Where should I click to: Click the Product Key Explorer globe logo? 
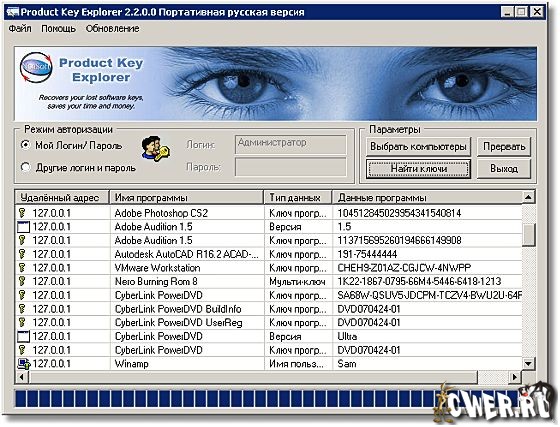(36, 67)
